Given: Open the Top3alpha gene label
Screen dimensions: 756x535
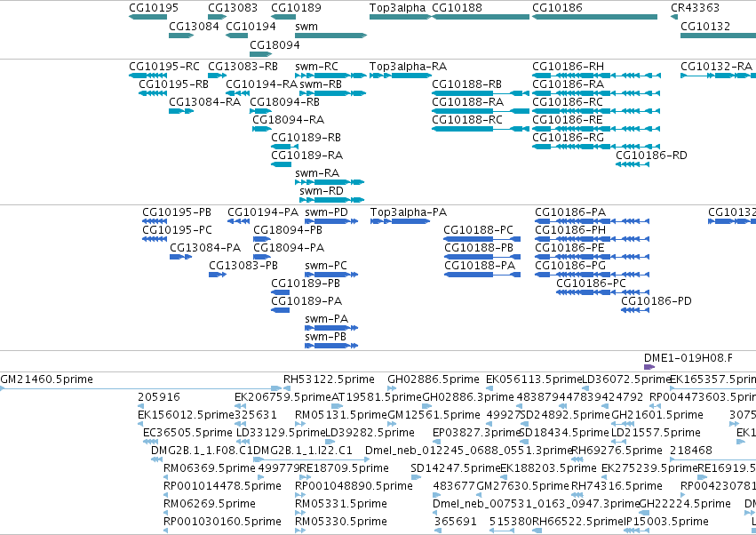Looking at the screenshot, I should 397,8.
